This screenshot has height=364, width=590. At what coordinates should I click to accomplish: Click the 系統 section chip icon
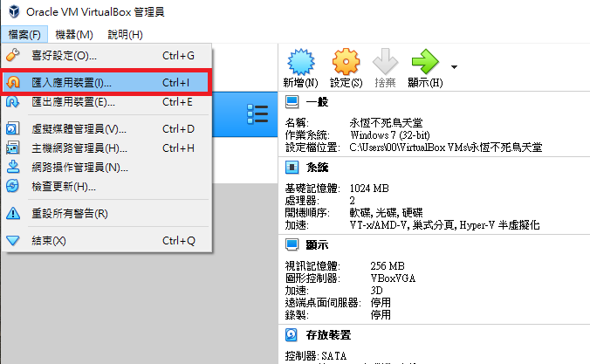pos(292,168)
